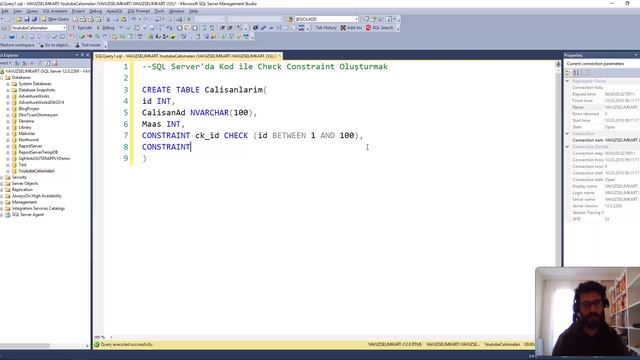Toggle auto-hide pin on Object Explorer
This screenshot has width=640, height=360.
(82, 55)
